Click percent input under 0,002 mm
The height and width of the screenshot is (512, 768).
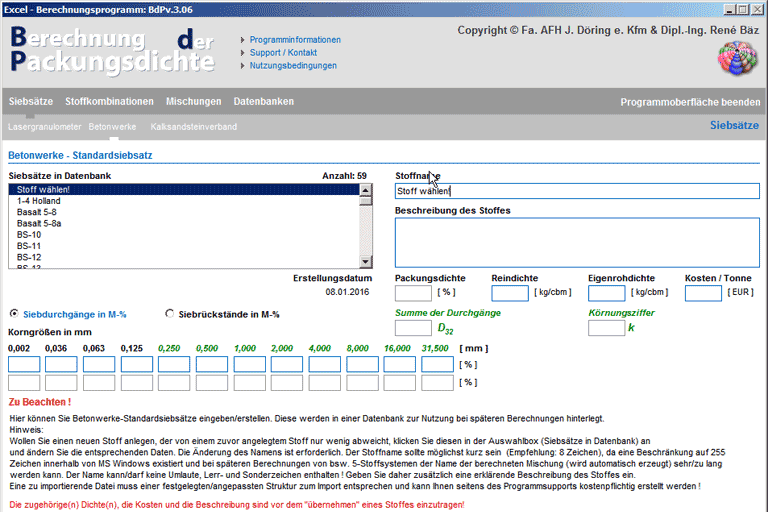click(x=24, y=365)
